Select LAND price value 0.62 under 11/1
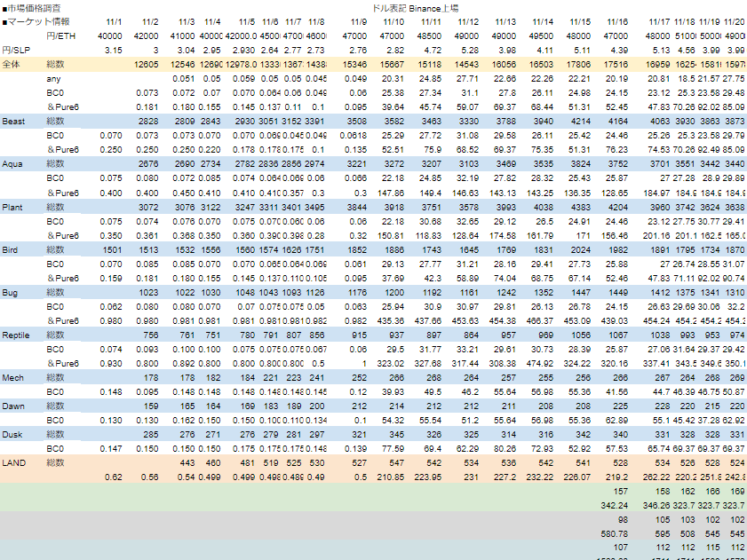This screenshot has width=747, height=560. click(x=114, y=478)
